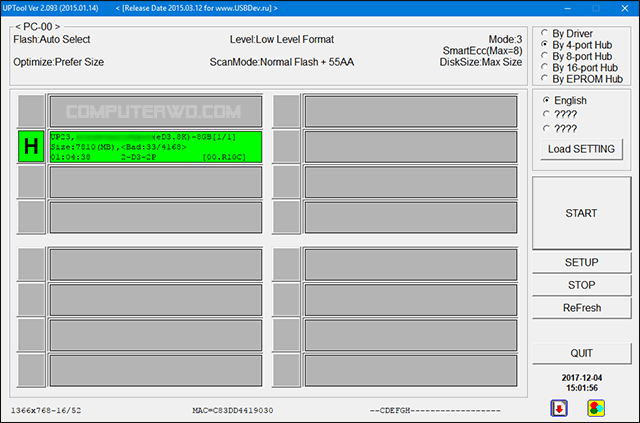This screenshot has height=423, width=640.
Task: Select the By 8-port Hub option
Action: [x=577, y=56]
